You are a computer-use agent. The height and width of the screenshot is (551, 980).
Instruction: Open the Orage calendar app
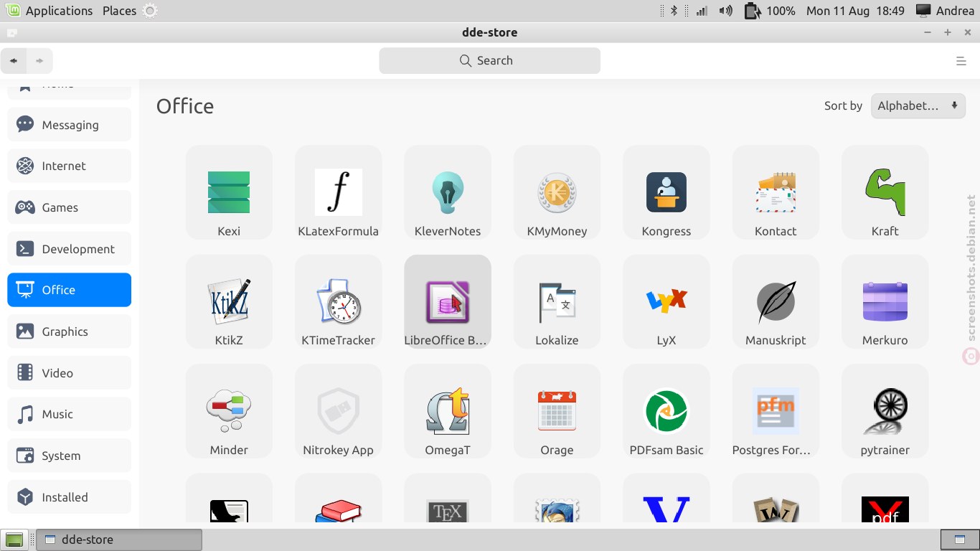557,411
